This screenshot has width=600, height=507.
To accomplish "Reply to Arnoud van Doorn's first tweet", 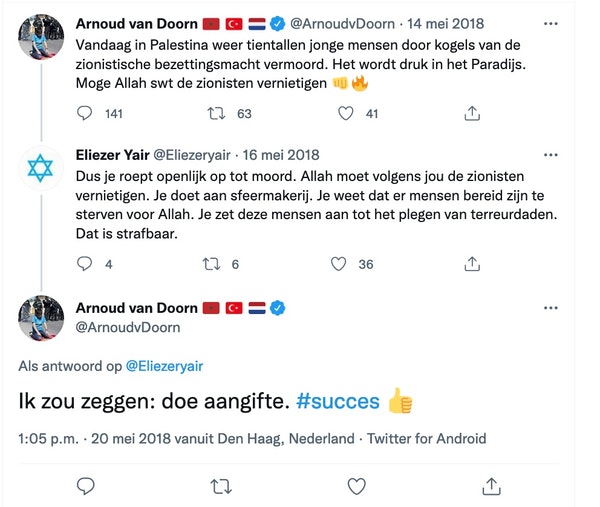I will [x=86, y=114].
